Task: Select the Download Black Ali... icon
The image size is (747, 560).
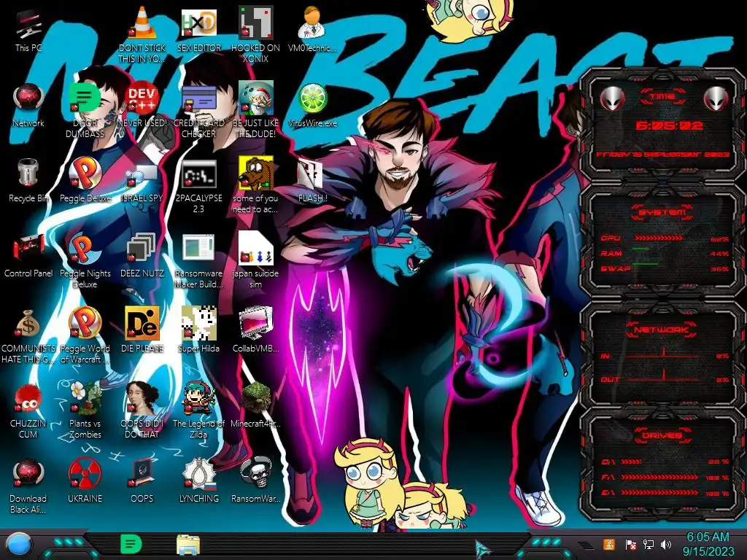Action: (x=28, y=486)
